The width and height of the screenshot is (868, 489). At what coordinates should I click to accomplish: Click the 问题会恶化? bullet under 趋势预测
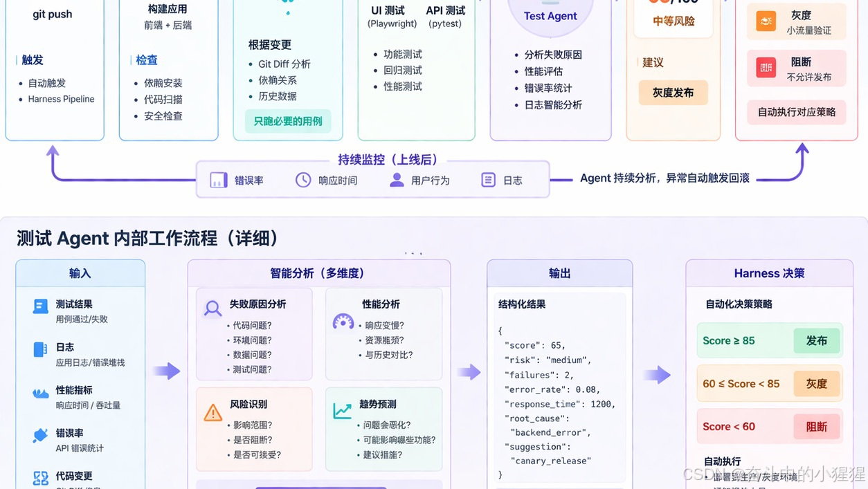pos(386,425)
